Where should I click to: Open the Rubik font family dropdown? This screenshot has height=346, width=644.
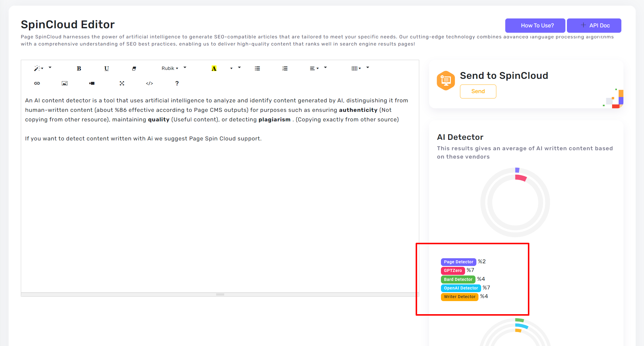[x=170, y=68]
